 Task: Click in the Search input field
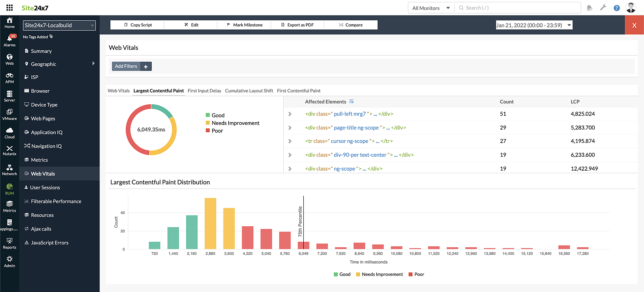coord(518,8)
